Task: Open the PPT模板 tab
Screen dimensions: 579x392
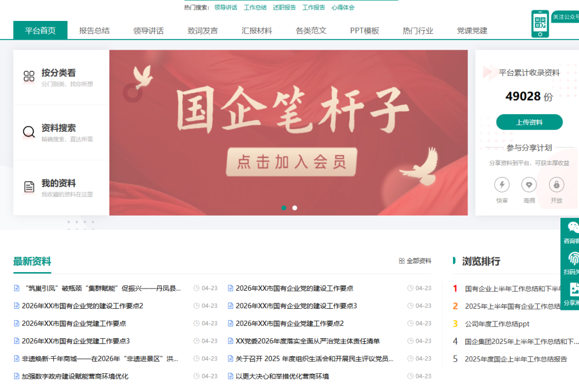Action: pyautogui.click(x=365, y=31)
